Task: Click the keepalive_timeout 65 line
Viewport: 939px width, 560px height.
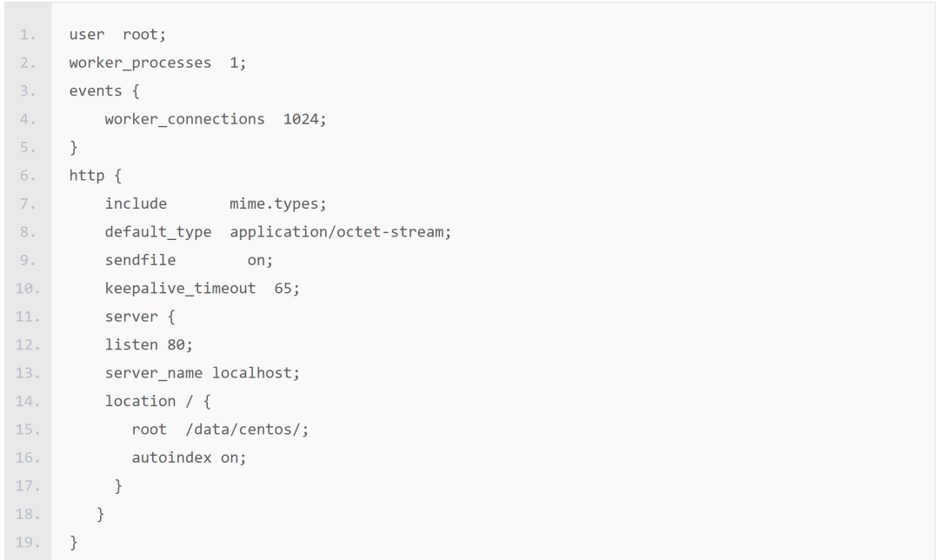Action: pos(203,289)
